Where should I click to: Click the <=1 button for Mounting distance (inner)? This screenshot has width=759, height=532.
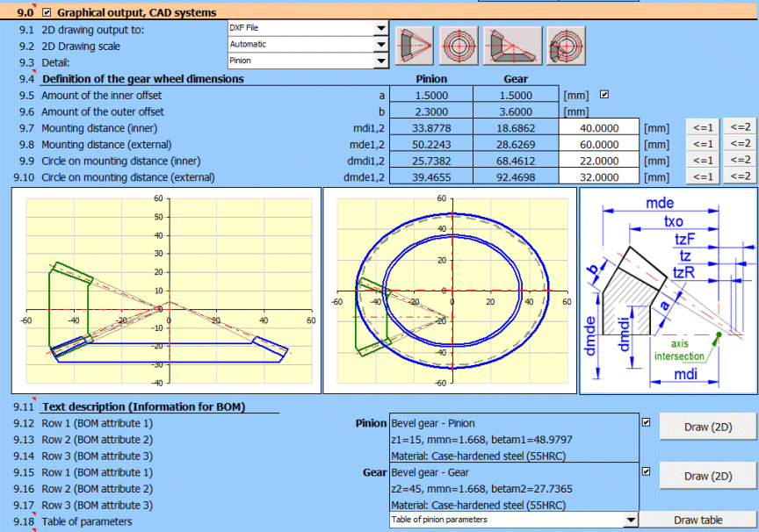[x=703, y=127]
